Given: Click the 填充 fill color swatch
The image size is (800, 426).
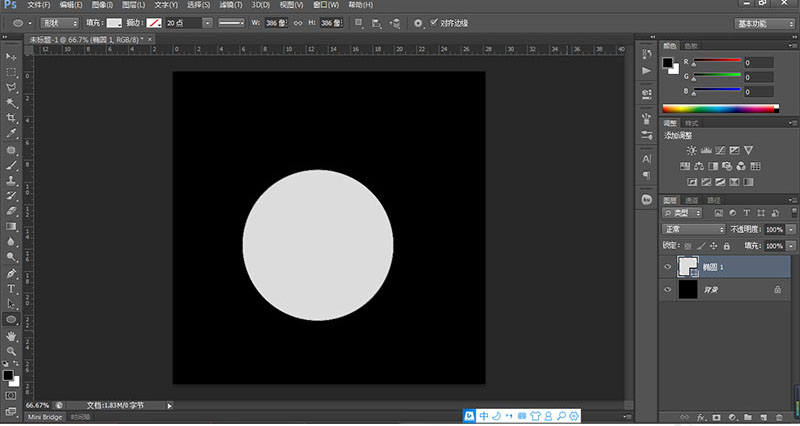Looking at the screenshot, I should [115, 22].
